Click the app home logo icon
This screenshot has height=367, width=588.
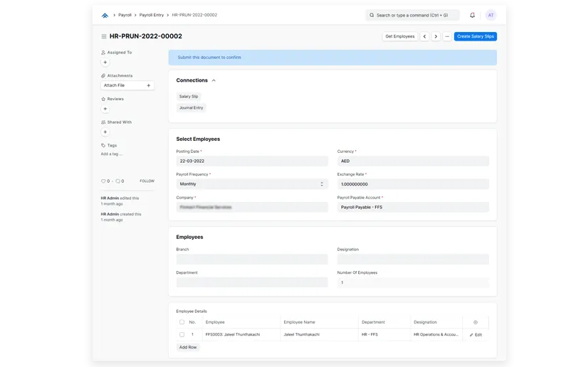105,15
